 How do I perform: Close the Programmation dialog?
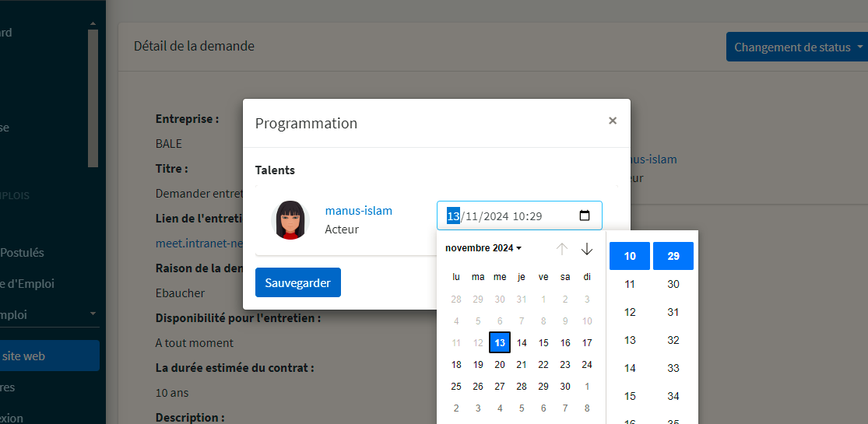click(x=612, y=121)
